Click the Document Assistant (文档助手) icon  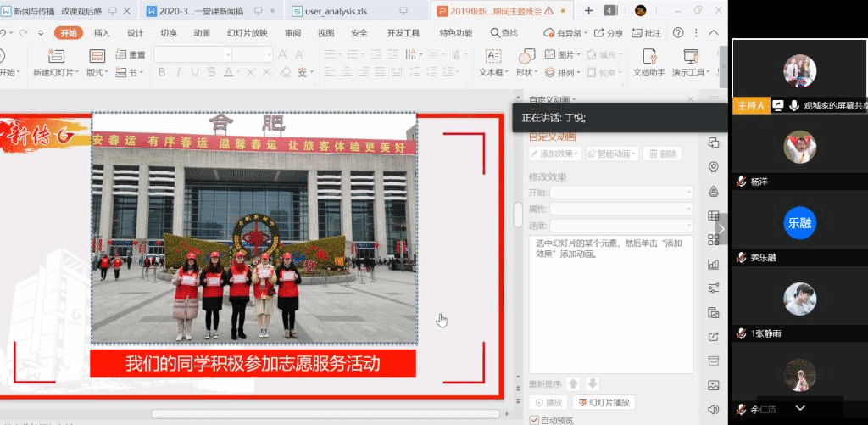(649, 56)
